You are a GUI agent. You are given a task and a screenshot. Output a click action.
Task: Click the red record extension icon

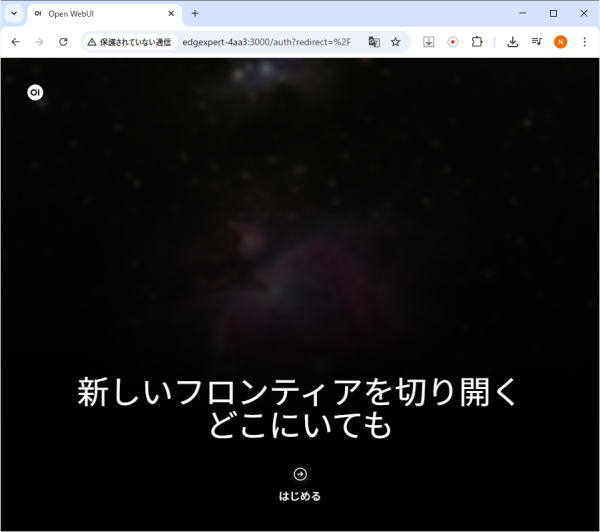pyautogui.click(x=453, y=42)
